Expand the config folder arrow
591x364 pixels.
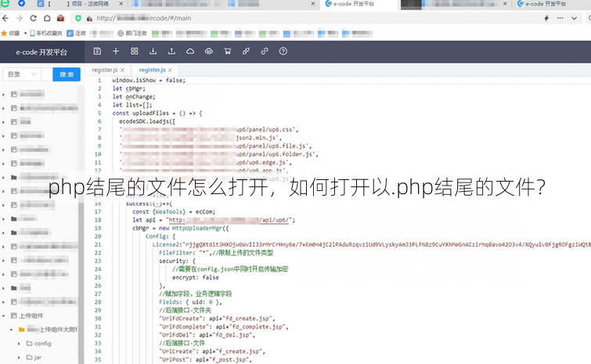tap(19, 344)
